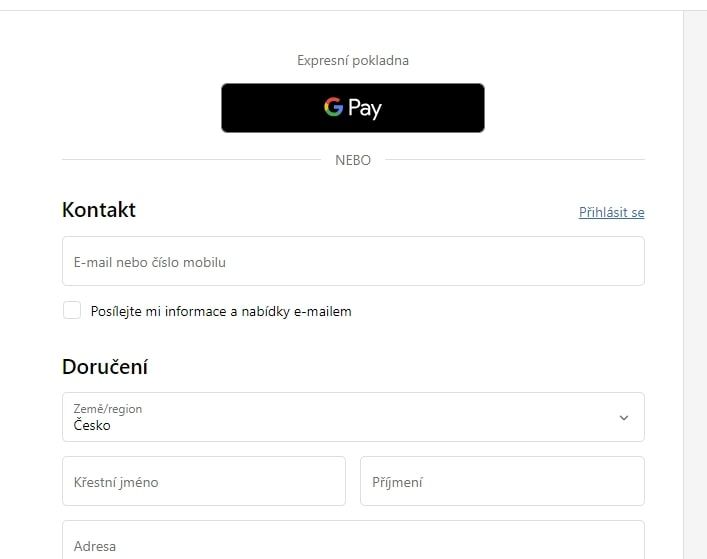Enable the email offers checkbox
The image size is (707, 559).
[72, 311]
